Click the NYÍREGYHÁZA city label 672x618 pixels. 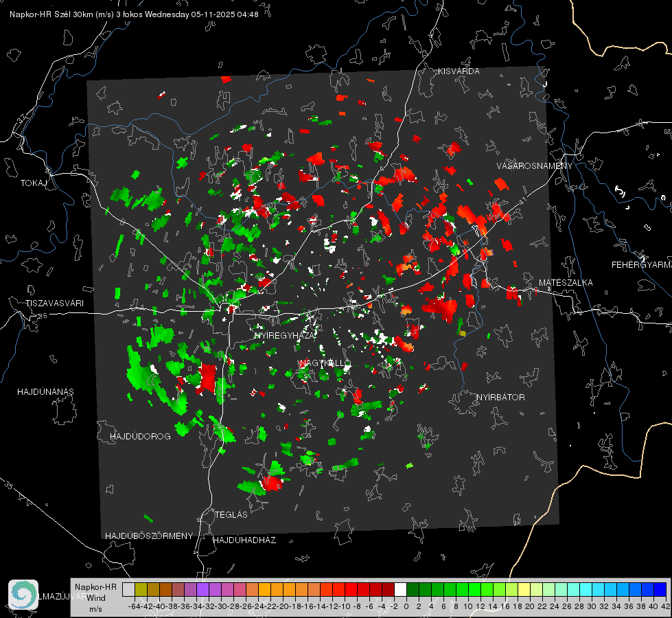[285, 336]
